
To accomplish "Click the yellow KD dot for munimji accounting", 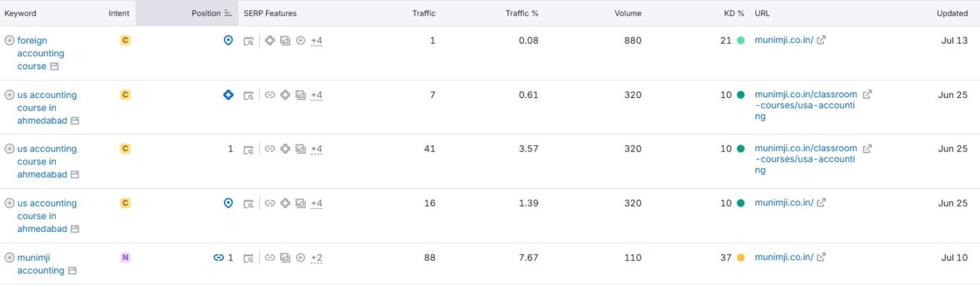I will 741,258.
